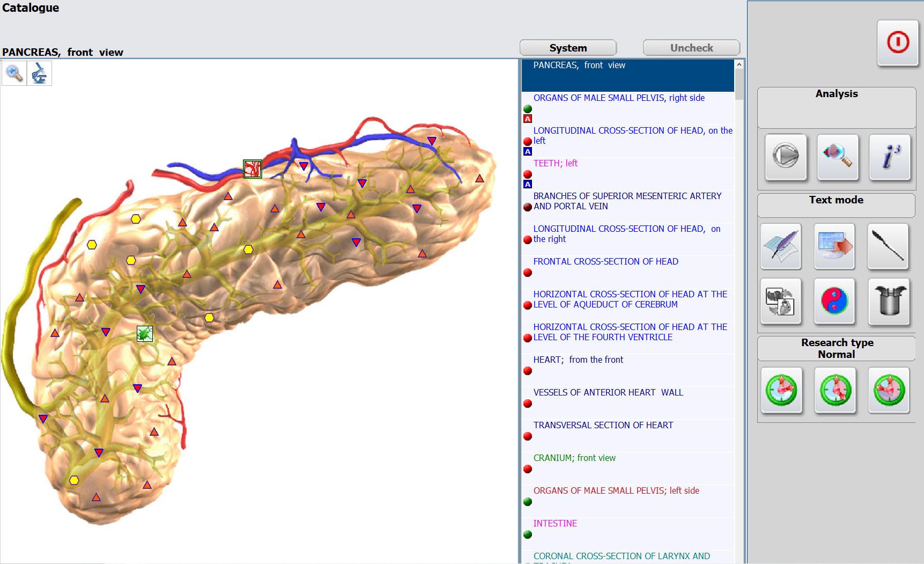924x564 pixels.
Task: Click the catalogue list scrollbar up arrow
Action: click(x=739, y=65)
